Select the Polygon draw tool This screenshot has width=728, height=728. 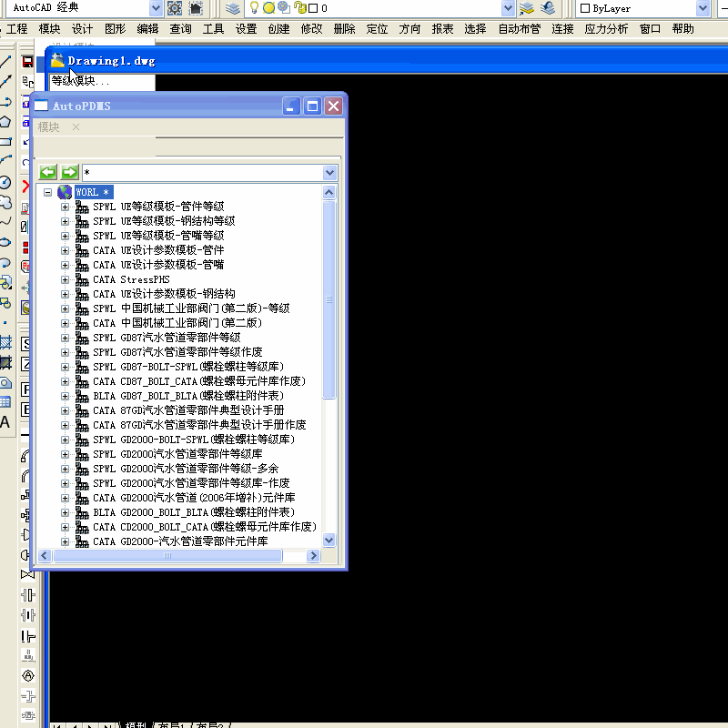5,122
